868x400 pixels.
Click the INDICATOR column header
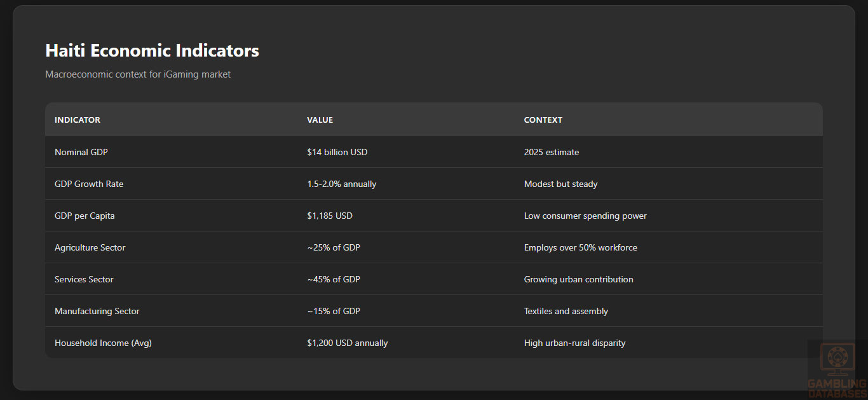coord(78,120)
